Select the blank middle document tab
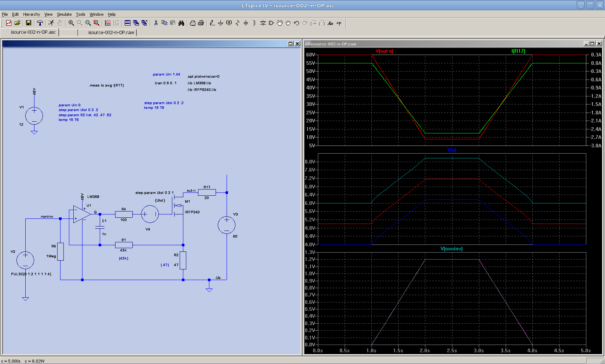605x364 pixels. coord(68,32)
